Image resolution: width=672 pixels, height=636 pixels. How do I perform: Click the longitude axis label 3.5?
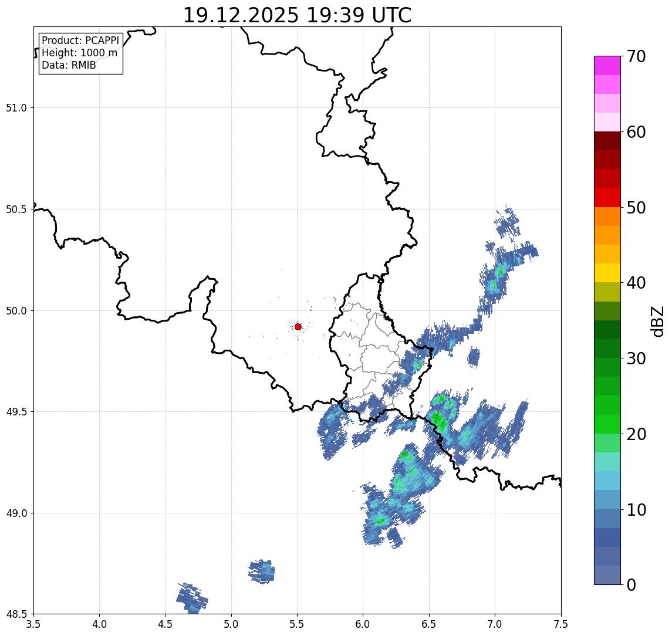33,624
